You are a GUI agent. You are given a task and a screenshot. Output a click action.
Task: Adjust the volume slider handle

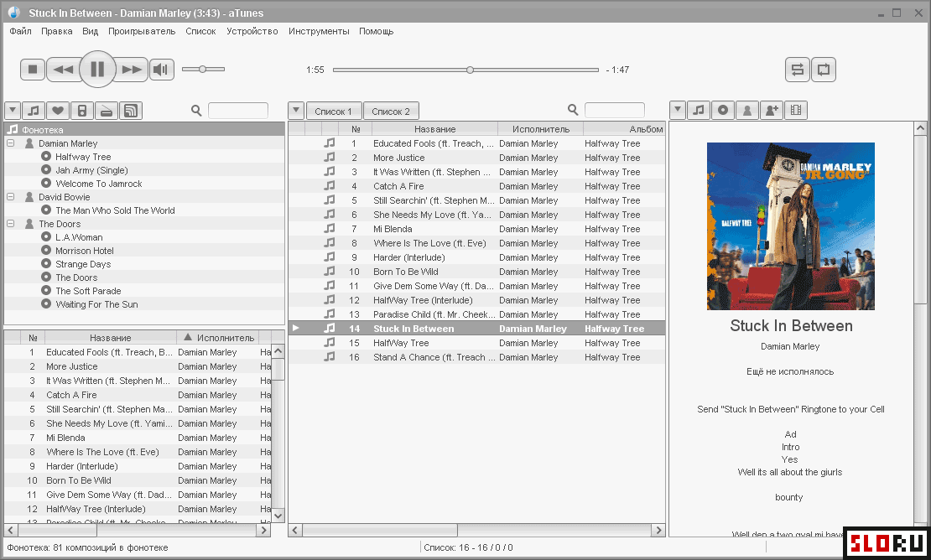(x=202, y=70)
